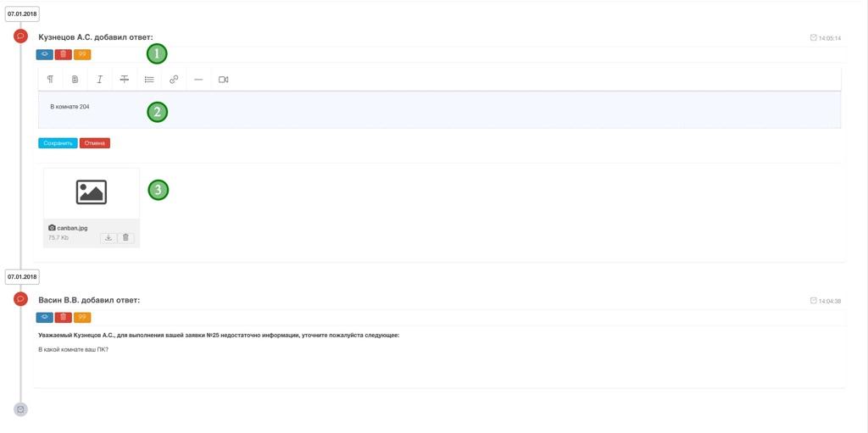
Task: Insert a horizontal line in the editor
Action: (x=198, y=80)
